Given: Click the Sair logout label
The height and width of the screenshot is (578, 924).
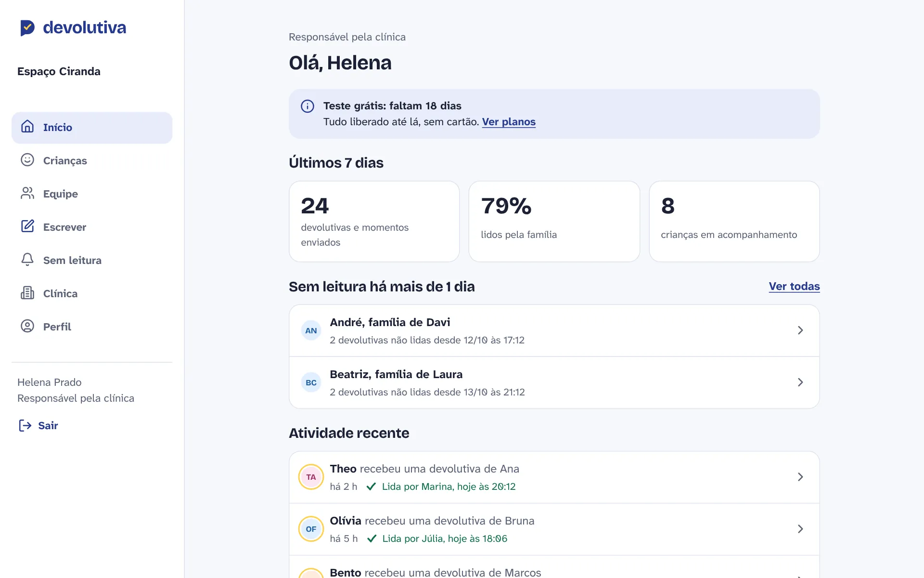Looking at the screenshot, I should pyautogui.click(x=48, y=425).
